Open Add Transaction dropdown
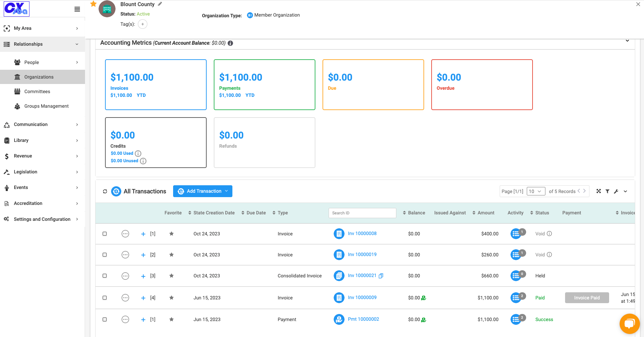The width and height of the screenshot is (644, 337). point(203,191)
